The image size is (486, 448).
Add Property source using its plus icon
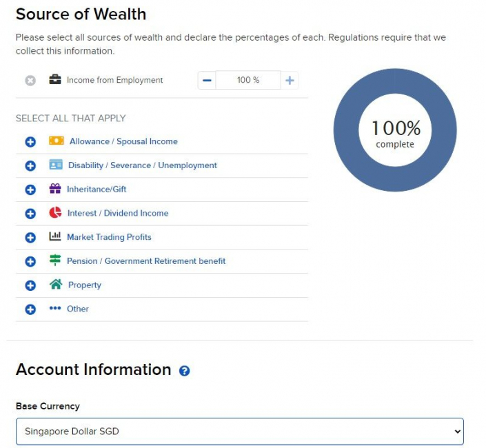click(30, 285)
